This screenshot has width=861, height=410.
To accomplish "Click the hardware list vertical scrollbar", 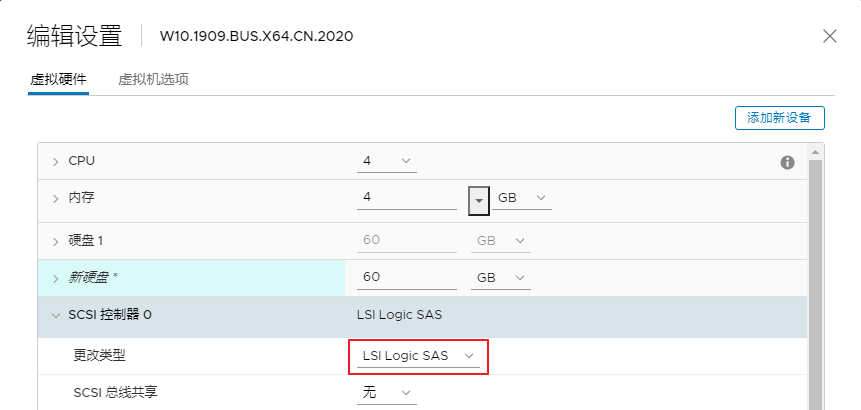I will click(x=815, y=284).
